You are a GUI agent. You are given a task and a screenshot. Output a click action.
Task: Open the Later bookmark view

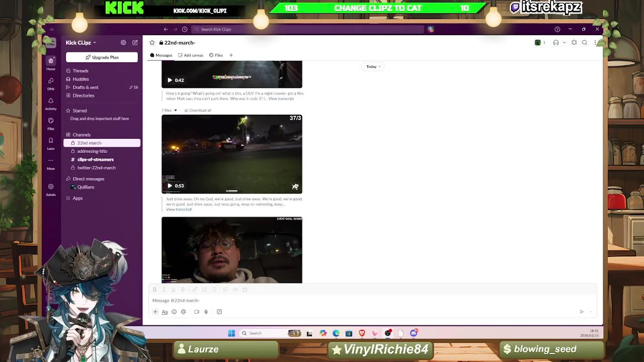point(51,144)
